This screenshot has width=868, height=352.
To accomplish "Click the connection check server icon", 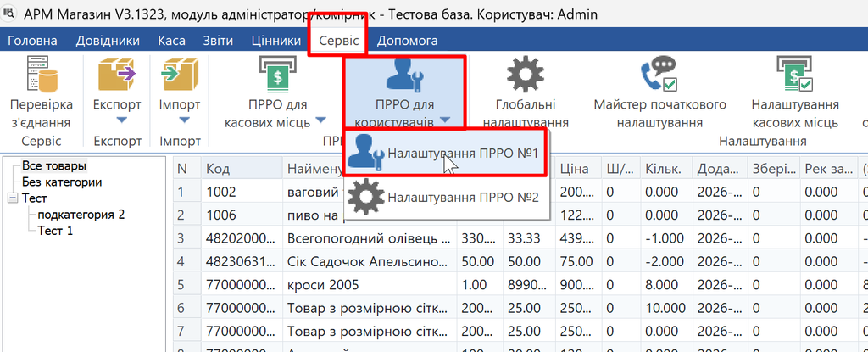I will [x=42, y=74].
